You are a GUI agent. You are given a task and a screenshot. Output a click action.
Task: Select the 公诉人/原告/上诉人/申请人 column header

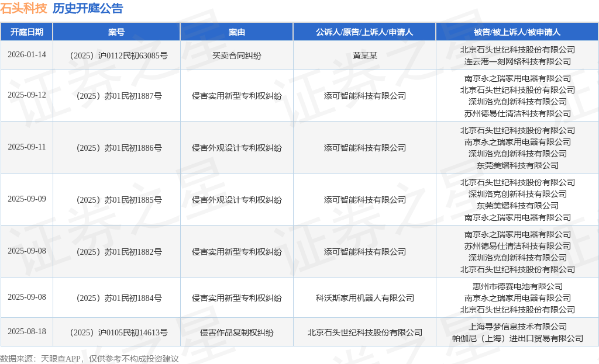pos(364,32)
